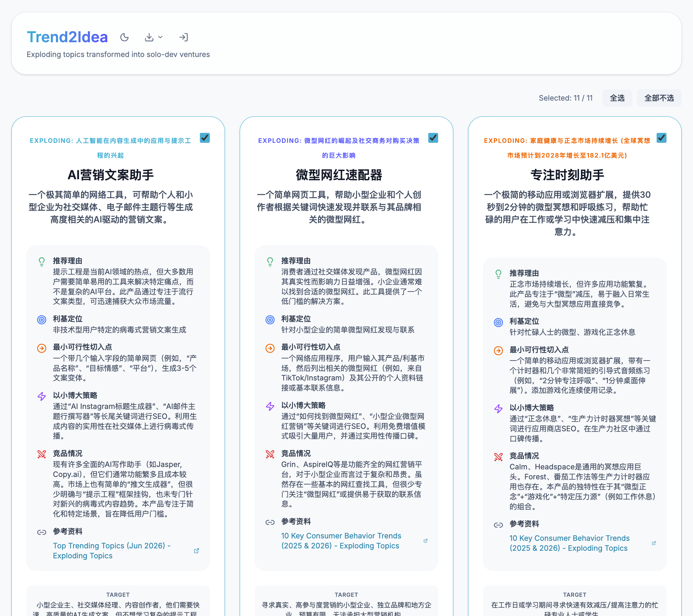
Task: Click the 全选 select-all button
Action: point(617,98)
